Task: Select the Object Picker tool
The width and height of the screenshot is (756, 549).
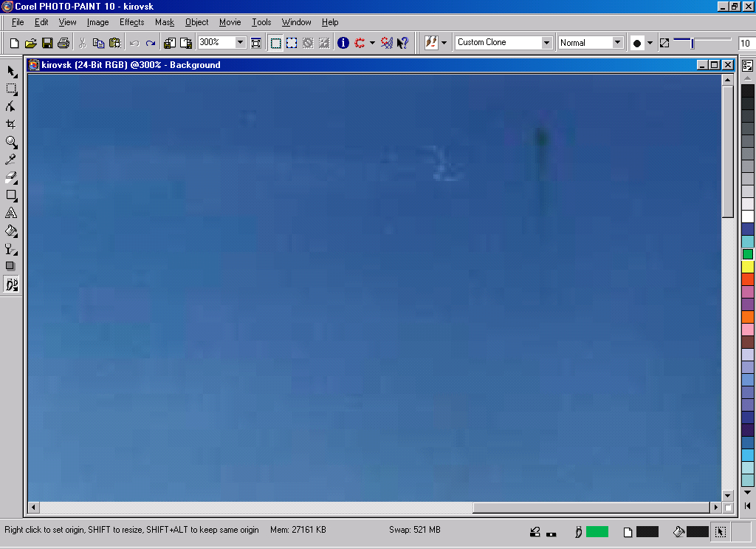Action: (12, 72)
